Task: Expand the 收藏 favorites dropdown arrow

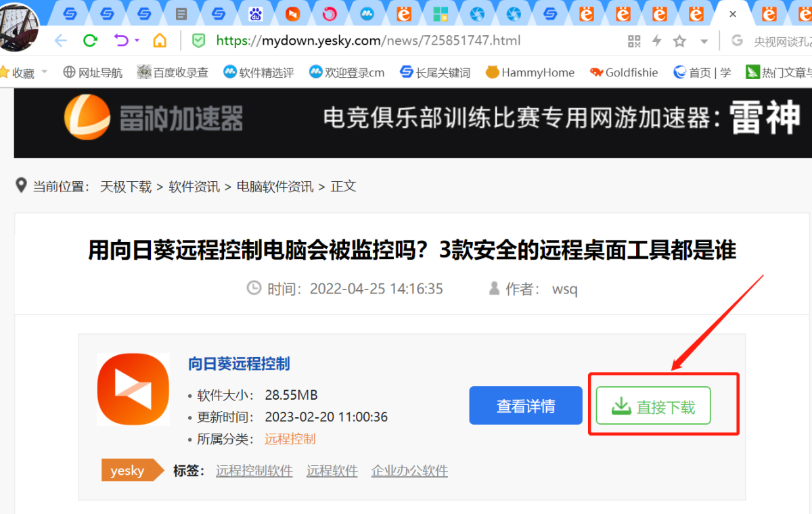Action: (45, 72)
